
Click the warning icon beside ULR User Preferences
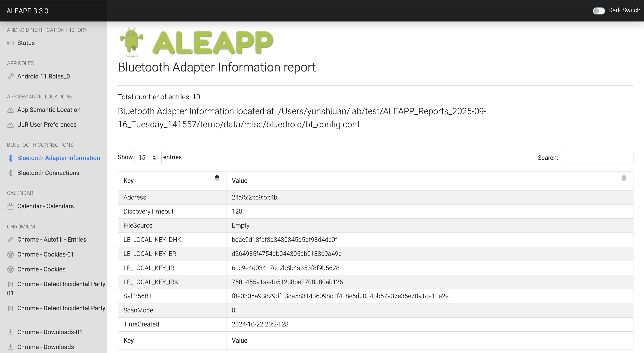11,125
